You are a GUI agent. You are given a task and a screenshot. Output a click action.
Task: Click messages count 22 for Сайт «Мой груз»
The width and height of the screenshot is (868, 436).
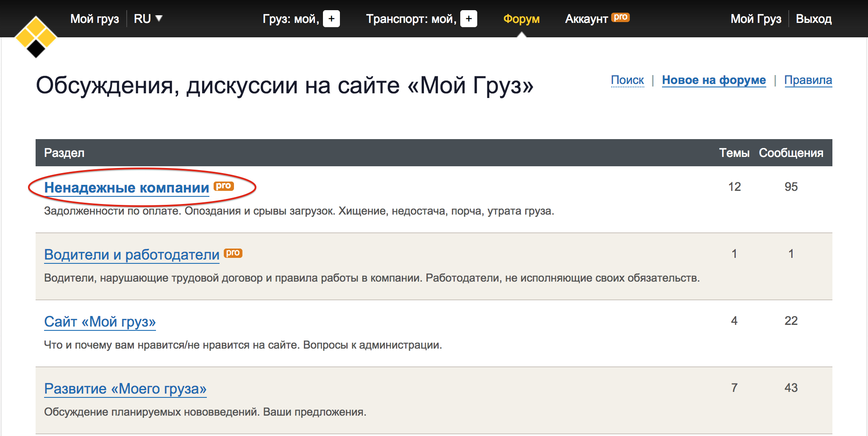click(791, 321)
